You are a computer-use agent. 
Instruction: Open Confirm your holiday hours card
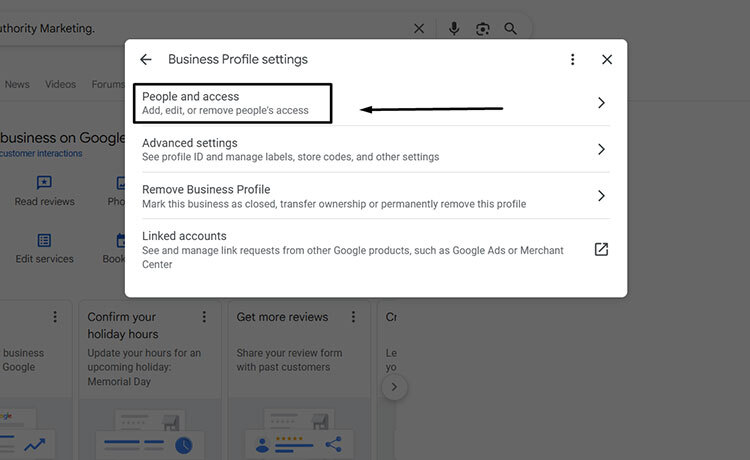pyautogui.click(x=150, y=380)
